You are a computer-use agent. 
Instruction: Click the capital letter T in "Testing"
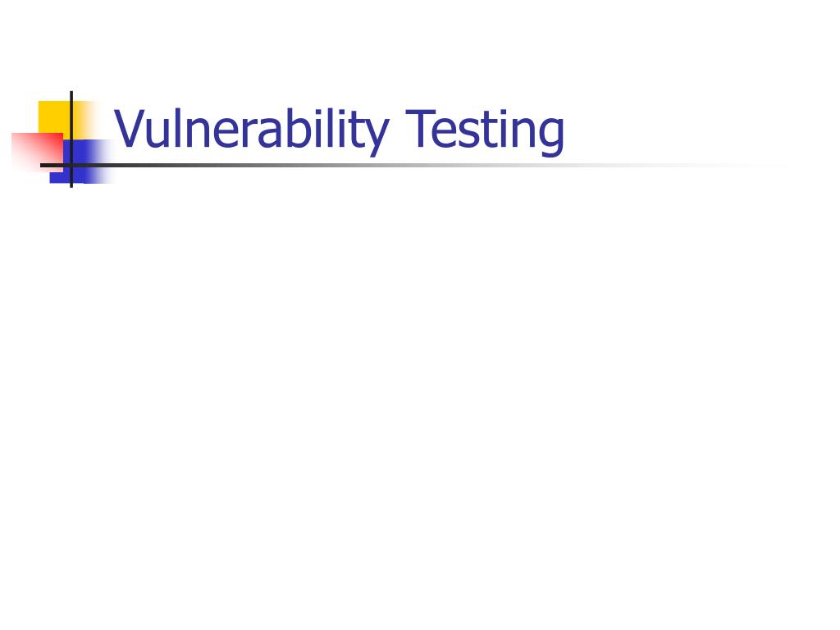tap(419, 128)
